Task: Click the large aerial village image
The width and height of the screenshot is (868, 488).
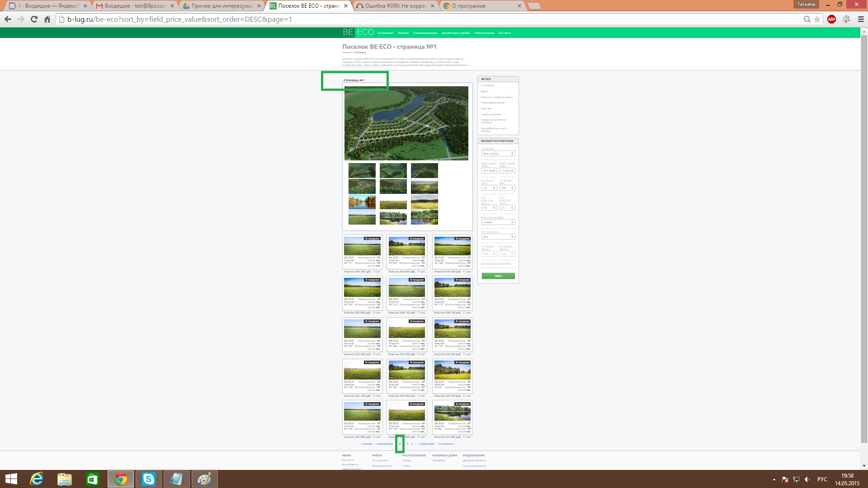Action: click(406, 123)
